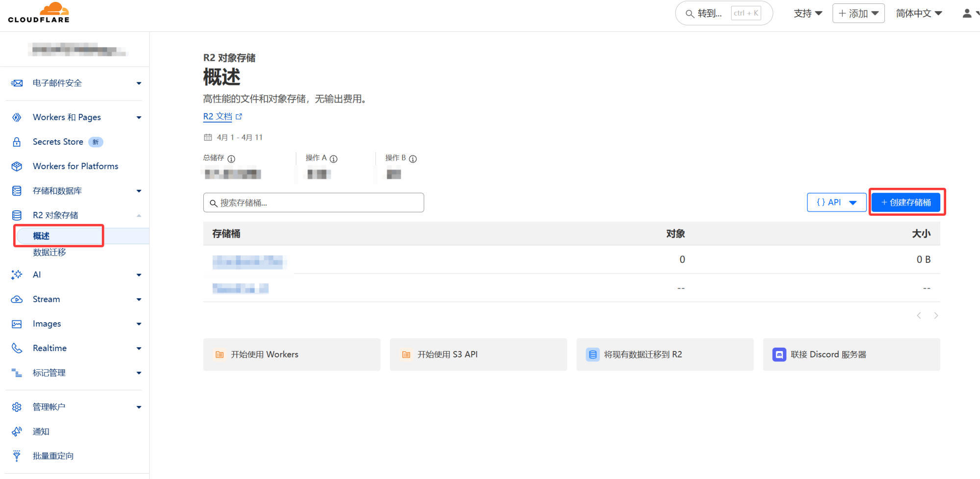
Task: Open the 简体中文 language dropdown
Action: [919, 13]
